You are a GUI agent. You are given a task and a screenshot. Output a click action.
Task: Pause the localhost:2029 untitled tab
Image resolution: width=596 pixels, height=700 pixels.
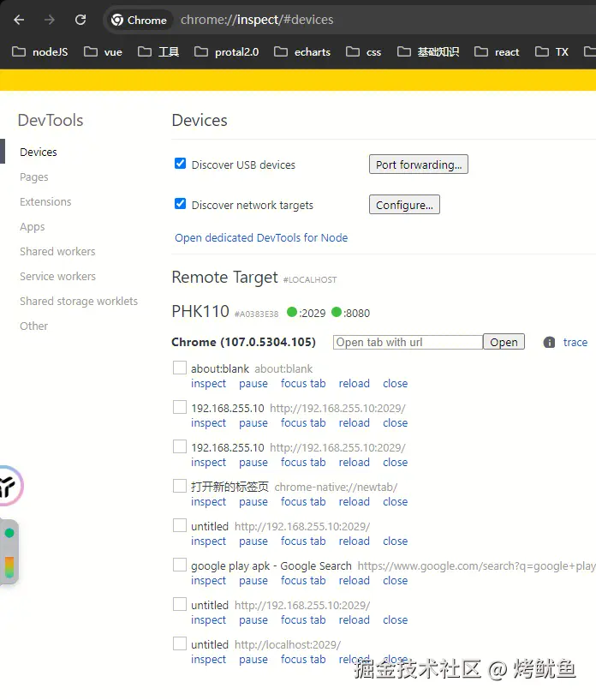point(253,660)
